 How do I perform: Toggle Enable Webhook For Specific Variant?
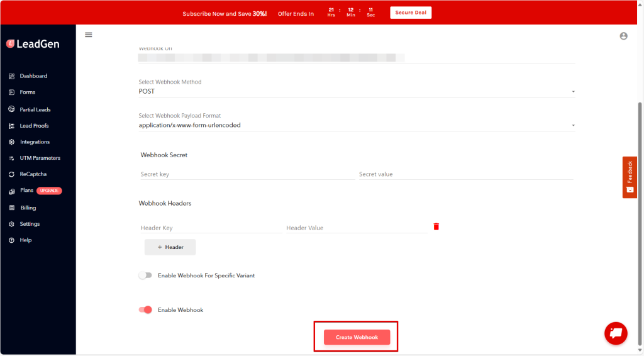tap(145, 275)
